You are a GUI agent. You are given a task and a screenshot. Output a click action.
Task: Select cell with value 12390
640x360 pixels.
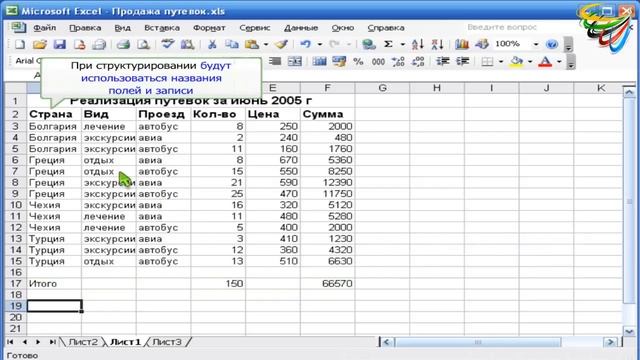pos(327,182)
